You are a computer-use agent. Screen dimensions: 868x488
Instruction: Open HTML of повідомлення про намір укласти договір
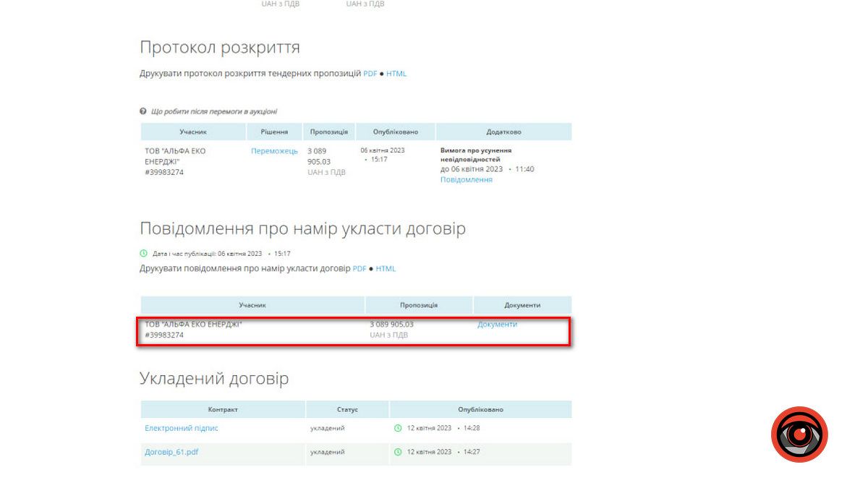click(x=386, y=269)
